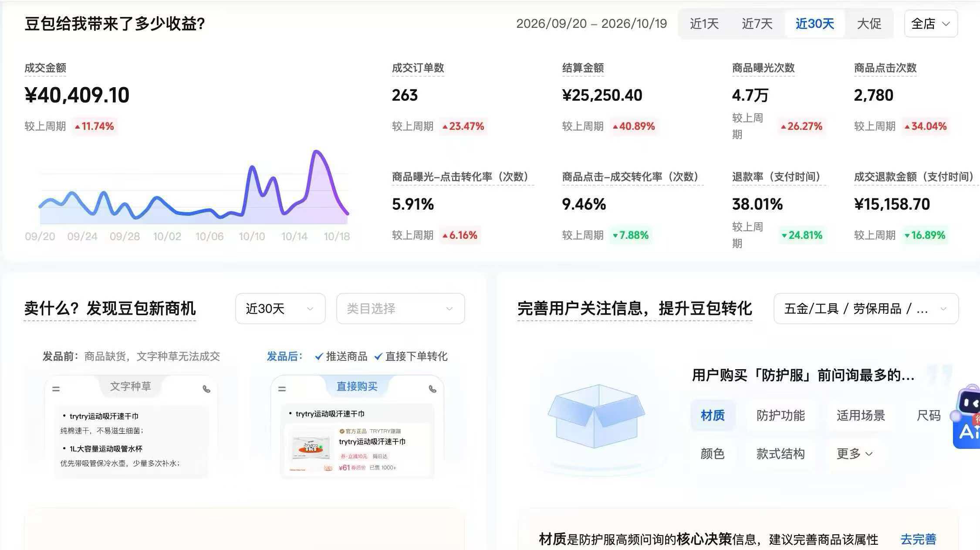
Task: Open the 五金/工具 / 劳保用品 category dropdown
Action: click(866, 309)
